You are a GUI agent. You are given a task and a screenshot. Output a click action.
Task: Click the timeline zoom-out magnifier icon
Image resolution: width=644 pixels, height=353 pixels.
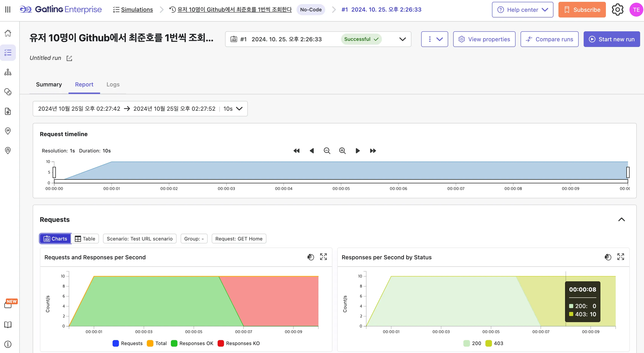[x=327, y=151]
